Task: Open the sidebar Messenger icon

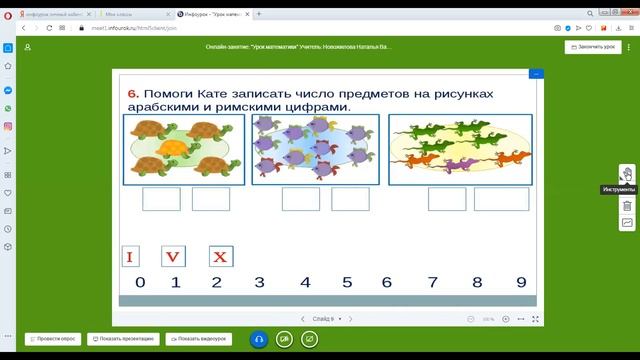Action: [8, 91]
